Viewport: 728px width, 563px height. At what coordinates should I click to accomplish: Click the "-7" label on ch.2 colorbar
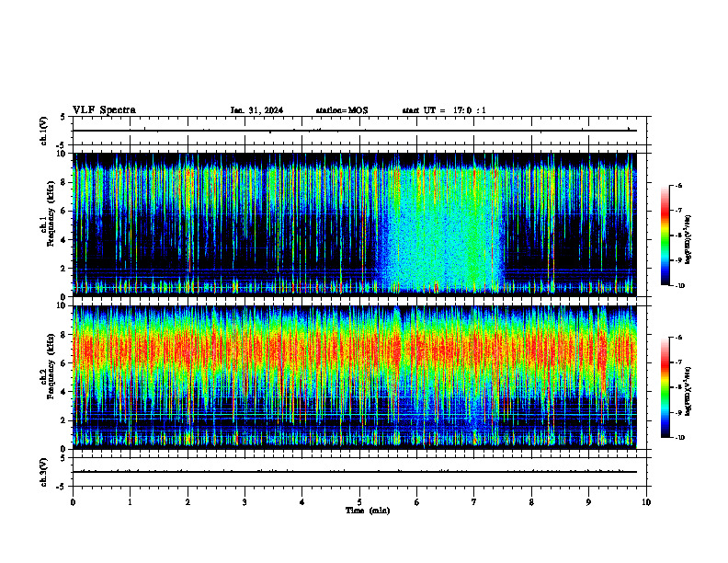point(678,362)
